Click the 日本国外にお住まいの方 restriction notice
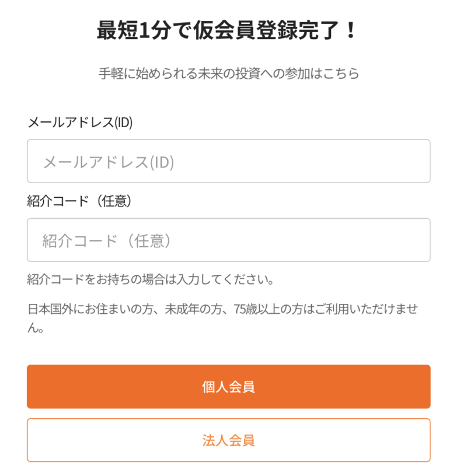This screenshot has height=476, width=467. [x=88, y=310]
